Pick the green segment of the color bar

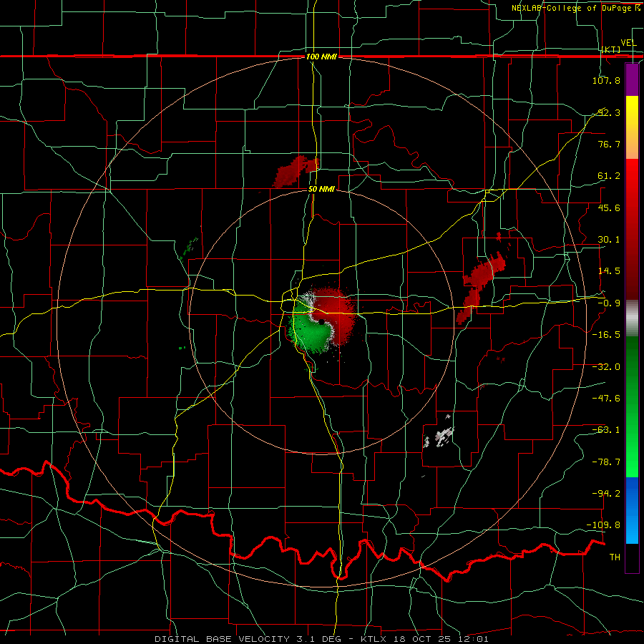click(x=632, y=406)
